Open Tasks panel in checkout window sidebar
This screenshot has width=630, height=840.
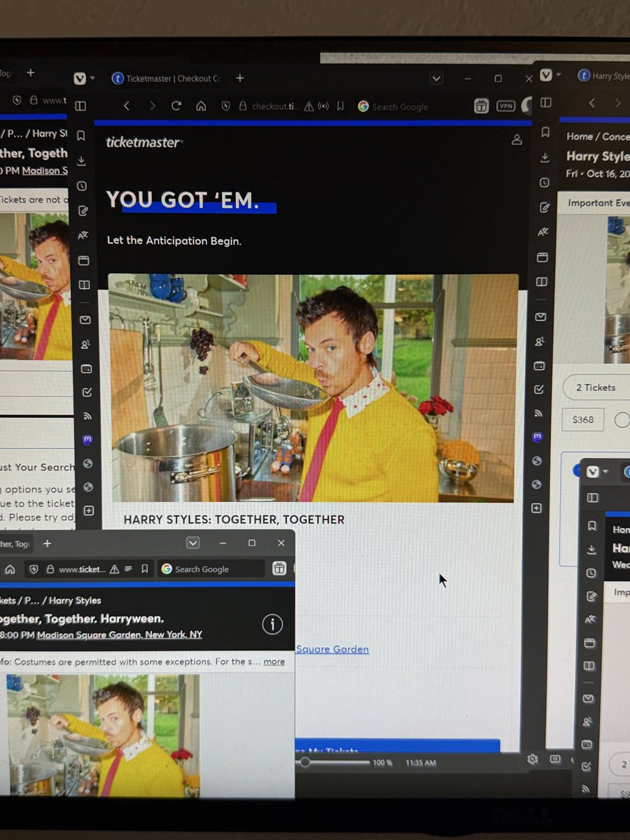(87, 393)
